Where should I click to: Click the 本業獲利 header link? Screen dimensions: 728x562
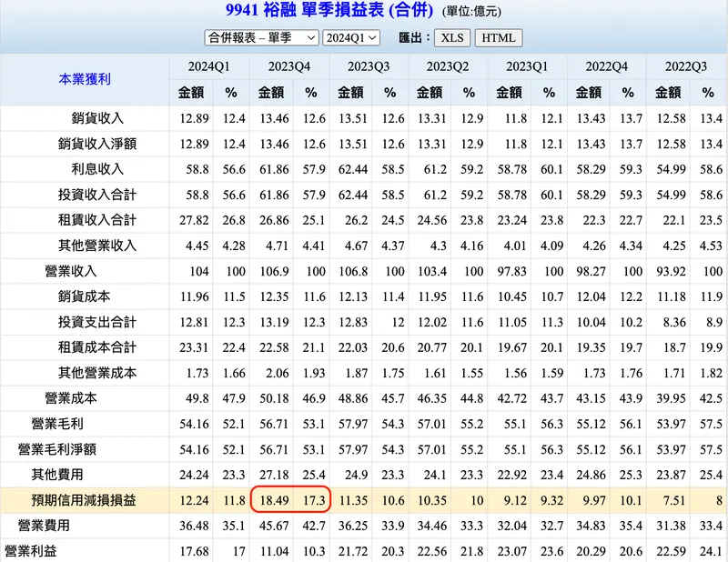click(x=85, y=79)
